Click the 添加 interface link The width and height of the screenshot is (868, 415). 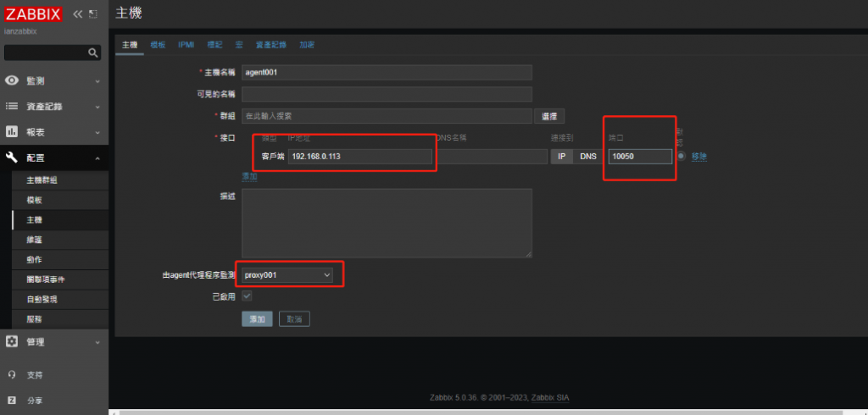[250, 176]
